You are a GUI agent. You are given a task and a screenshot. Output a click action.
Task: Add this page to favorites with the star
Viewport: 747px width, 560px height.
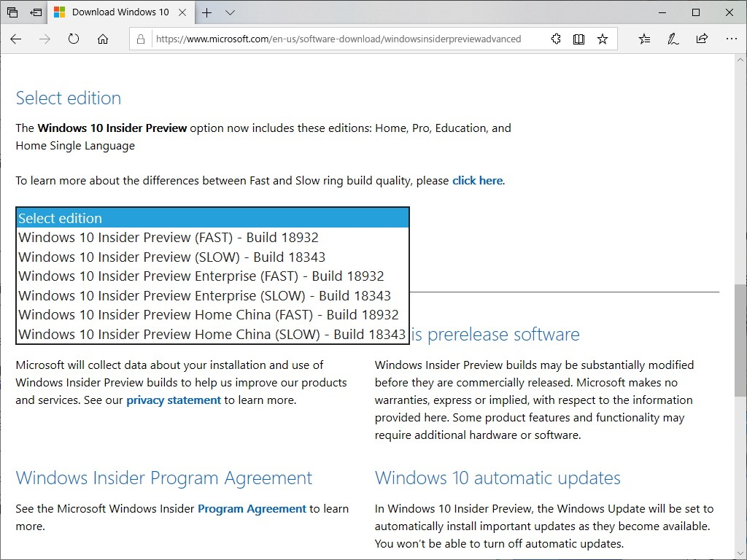(x=603, y=39)
